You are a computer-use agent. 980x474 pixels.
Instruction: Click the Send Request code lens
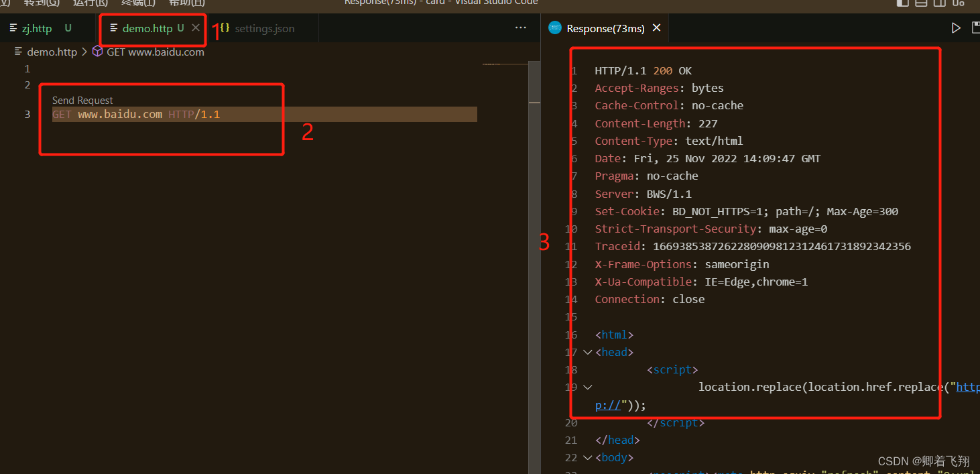[82, 101]
